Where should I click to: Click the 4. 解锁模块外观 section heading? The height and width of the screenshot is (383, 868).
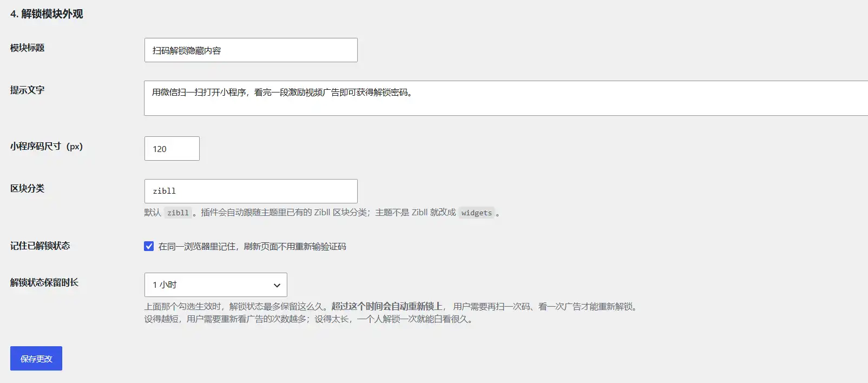[47, 14]
